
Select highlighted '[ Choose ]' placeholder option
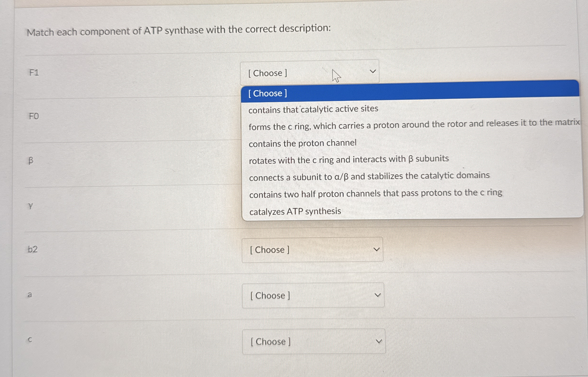click(268, 94)
